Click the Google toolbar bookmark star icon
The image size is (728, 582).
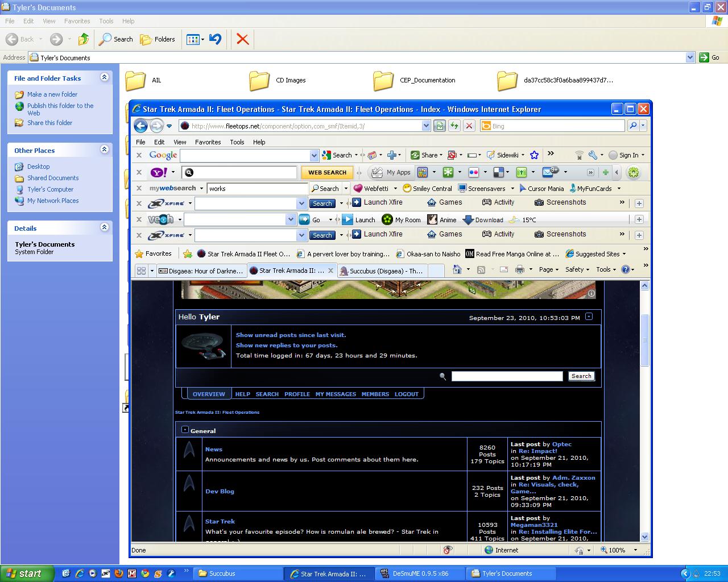pos(534,155)
